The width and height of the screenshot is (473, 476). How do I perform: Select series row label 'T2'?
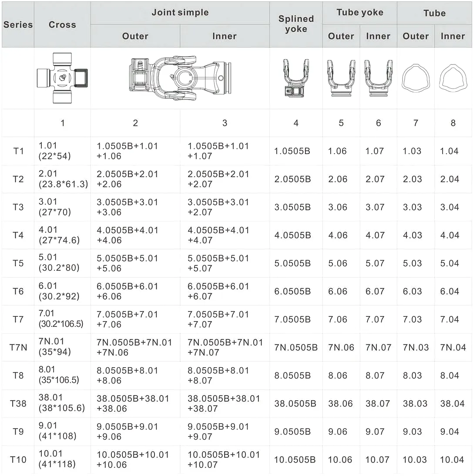(x=18, y=179)
